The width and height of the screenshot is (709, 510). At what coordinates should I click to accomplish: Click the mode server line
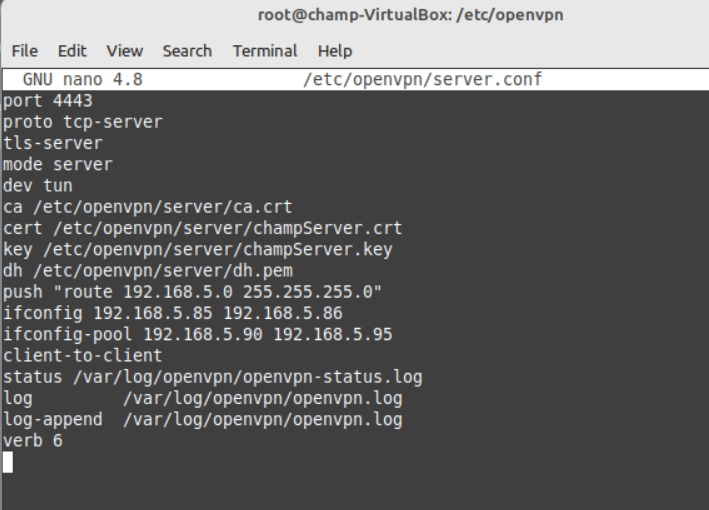(57, 164)
